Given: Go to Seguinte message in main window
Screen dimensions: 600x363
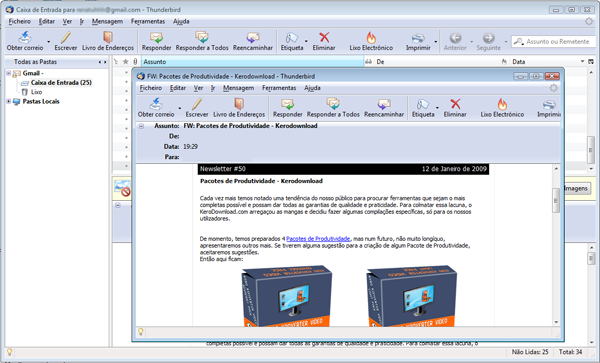Looking at the screenshot, I should click(x=488, y=41).
